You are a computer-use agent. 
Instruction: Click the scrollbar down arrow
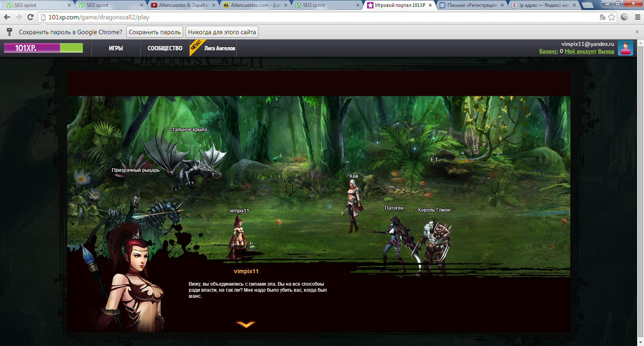[640, 342]
